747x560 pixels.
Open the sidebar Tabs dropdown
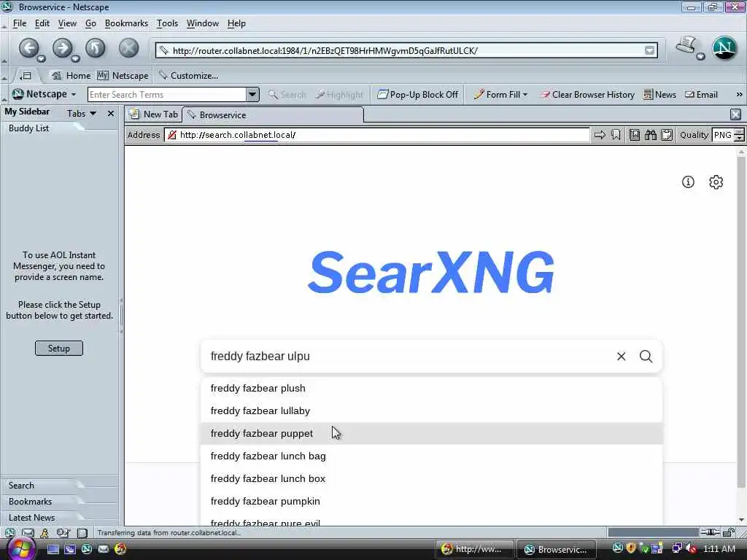(82, 113)
